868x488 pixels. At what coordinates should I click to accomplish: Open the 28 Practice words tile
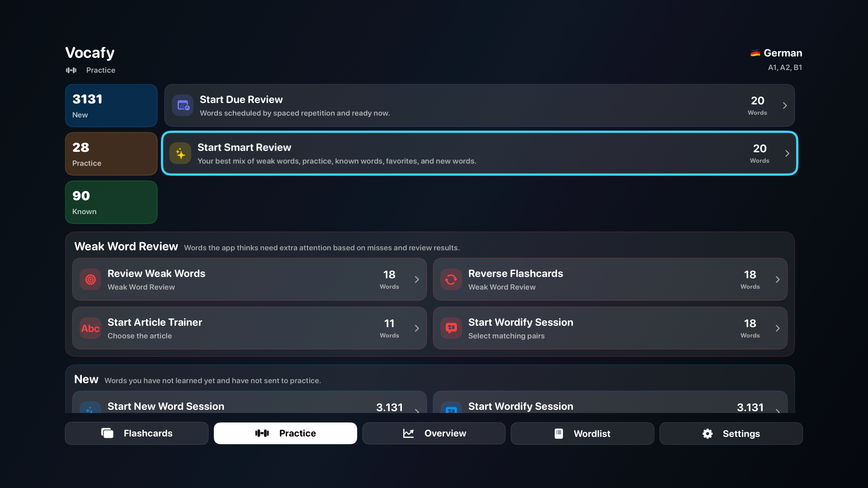click(111, 154)
